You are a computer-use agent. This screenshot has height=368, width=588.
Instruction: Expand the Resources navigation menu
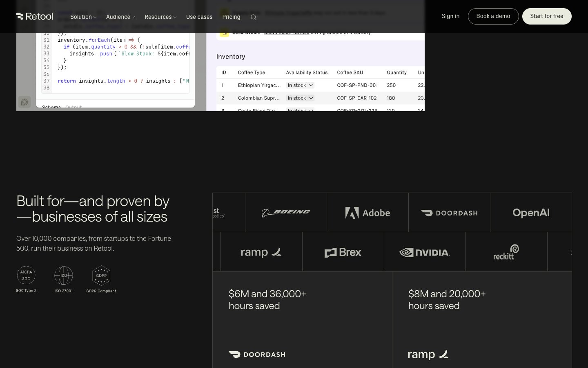pyautogui.click(x=160, y=17)
